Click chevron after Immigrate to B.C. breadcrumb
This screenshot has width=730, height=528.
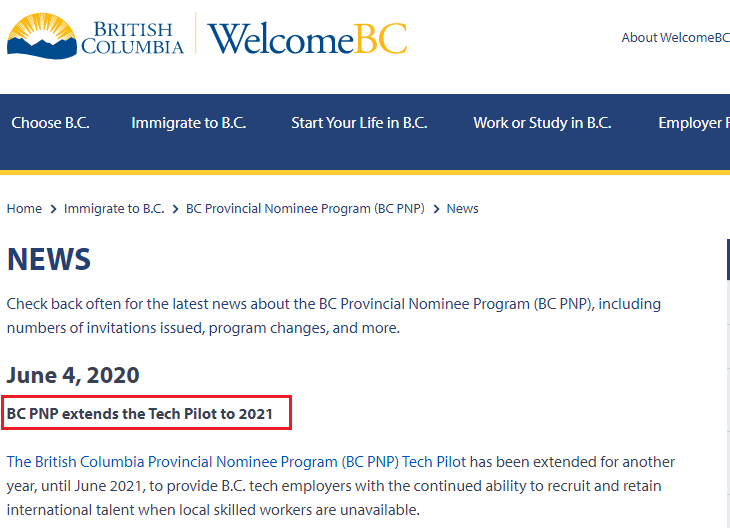[175, 209]
